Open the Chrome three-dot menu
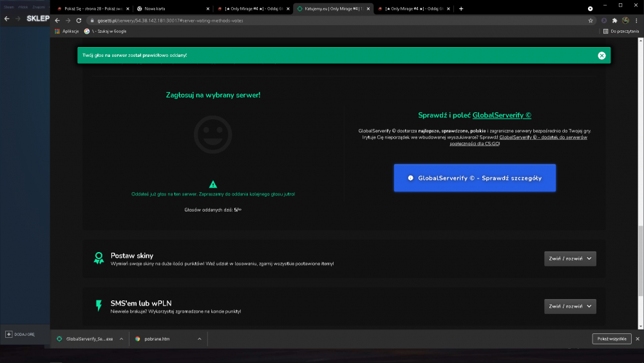 click(636, 21)
